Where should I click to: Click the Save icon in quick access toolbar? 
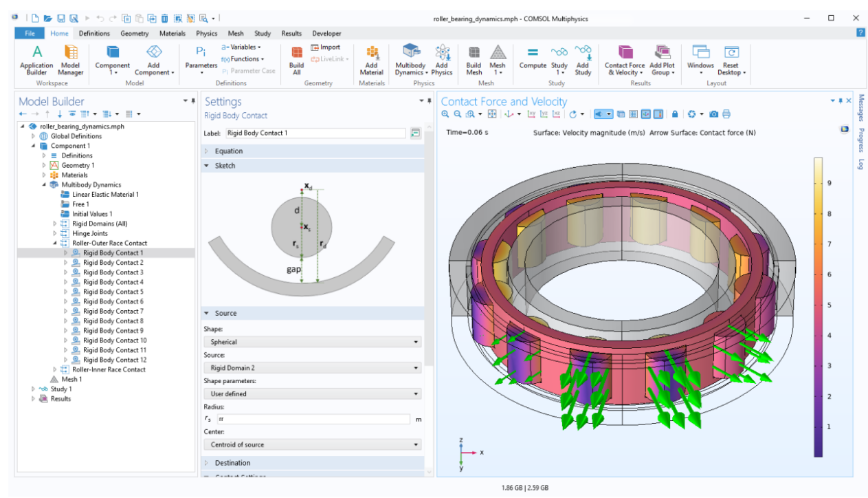tap(61, 18)
